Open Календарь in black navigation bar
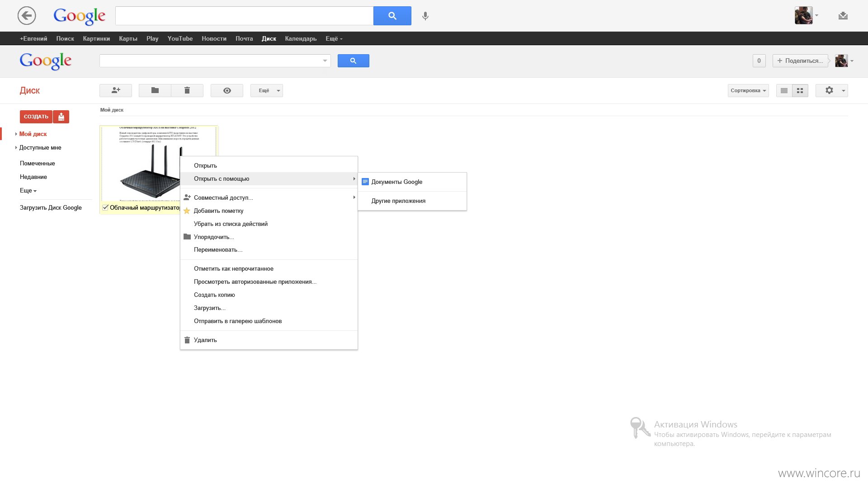Screen dimensions: 868x488 point(301,38)
